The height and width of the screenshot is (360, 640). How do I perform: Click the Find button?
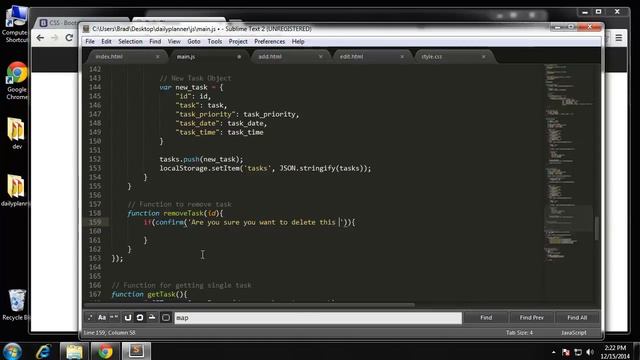pyautogui.click(x=486, y=317)
